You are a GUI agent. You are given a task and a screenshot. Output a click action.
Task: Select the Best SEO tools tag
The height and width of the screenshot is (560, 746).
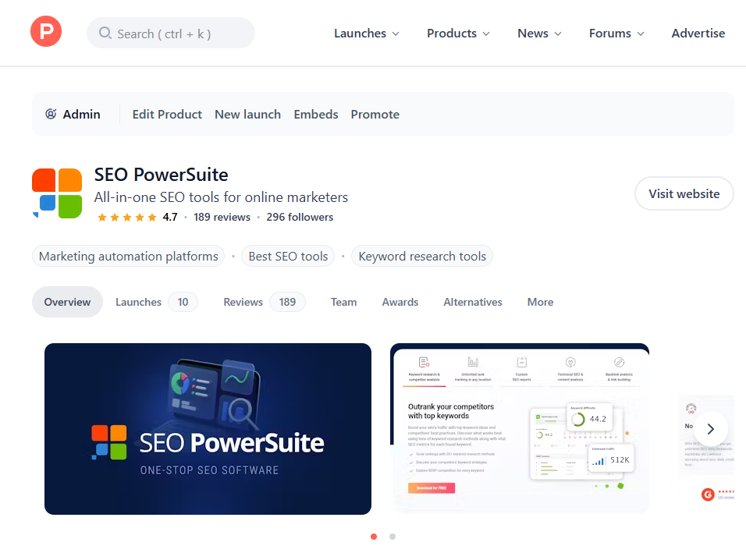288,257
